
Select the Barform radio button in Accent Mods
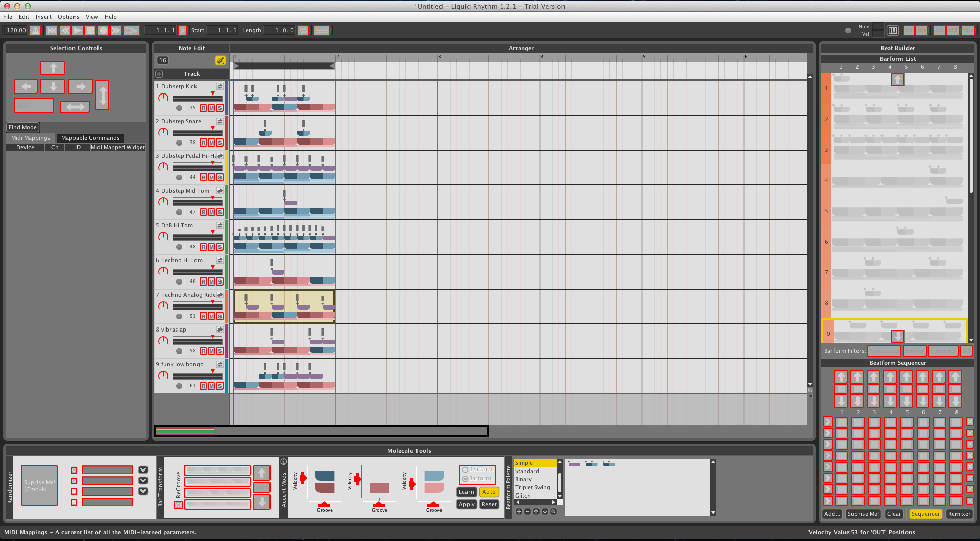[465, 479]
